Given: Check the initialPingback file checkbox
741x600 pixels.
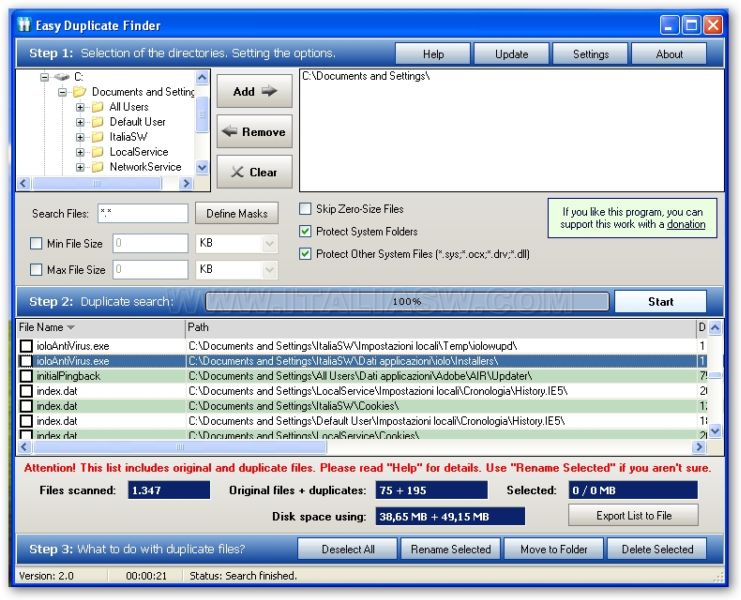Looking at the screenshot, I should 26,376.
